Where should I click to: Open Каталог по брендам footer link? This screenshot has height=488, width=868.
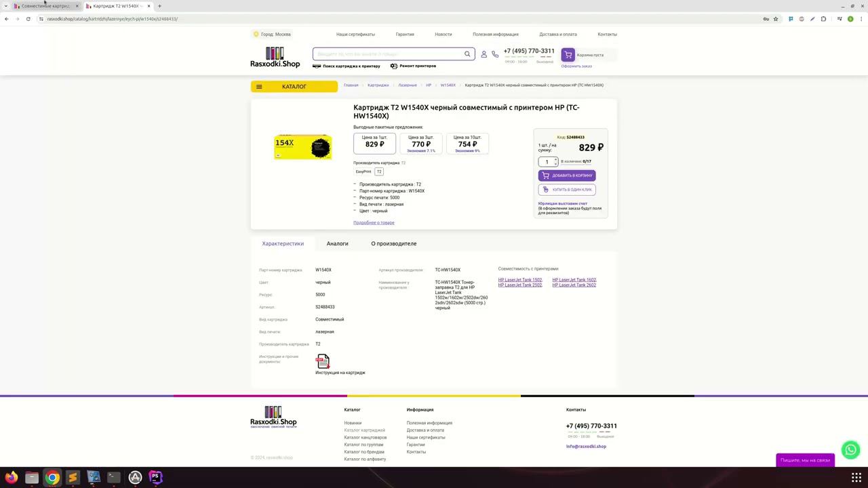coord(364,452)
